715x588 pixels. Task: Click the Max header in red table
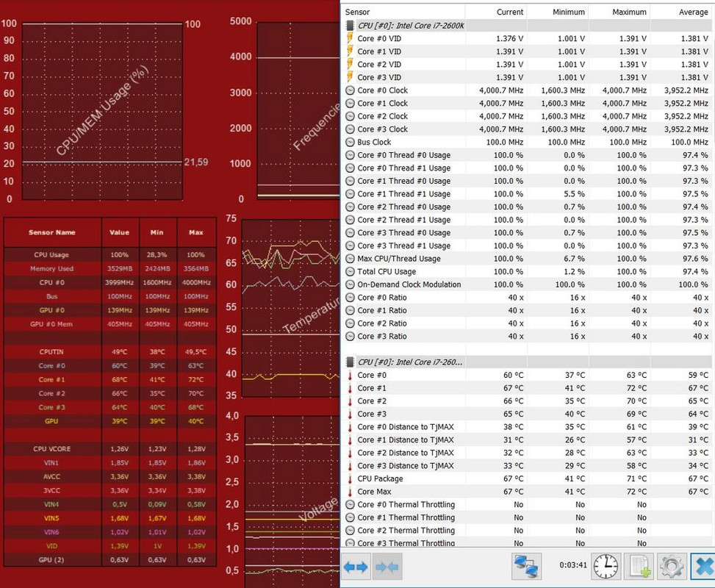196,232
